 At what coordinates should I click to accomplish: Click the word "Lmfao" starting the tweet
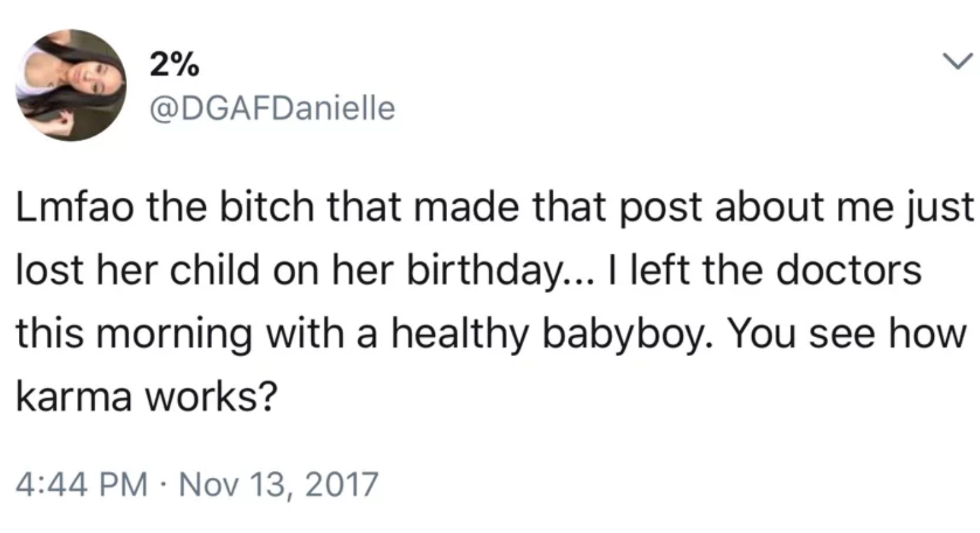(75, 207)
